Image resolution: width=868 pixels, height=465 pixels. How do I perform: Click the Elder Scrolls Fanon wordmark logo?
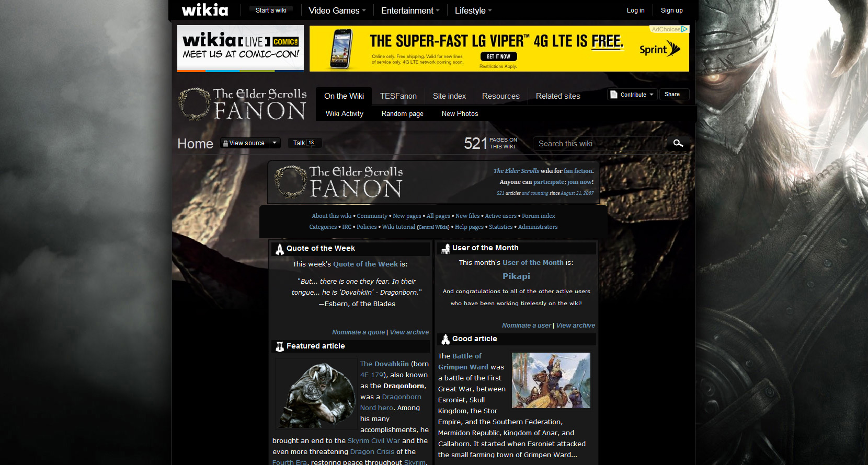coord(242,104)
